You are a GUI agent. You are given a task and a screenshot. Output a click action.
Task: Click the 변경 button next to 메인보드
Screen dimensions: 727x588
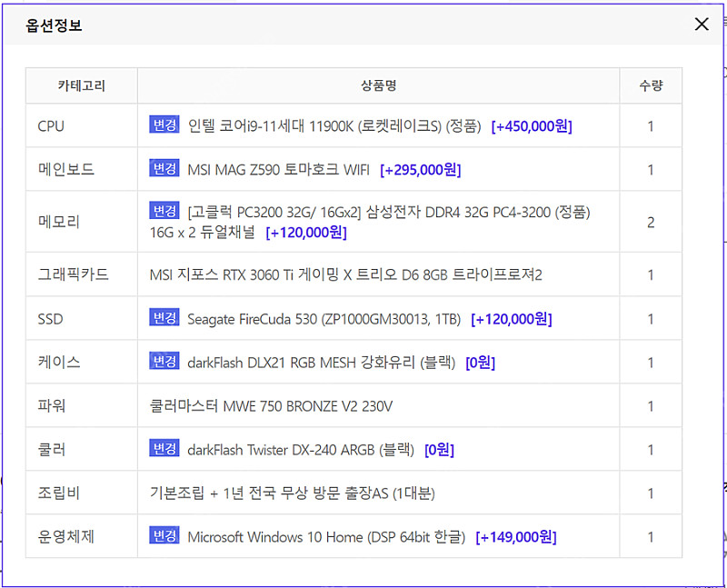[164, 171]
